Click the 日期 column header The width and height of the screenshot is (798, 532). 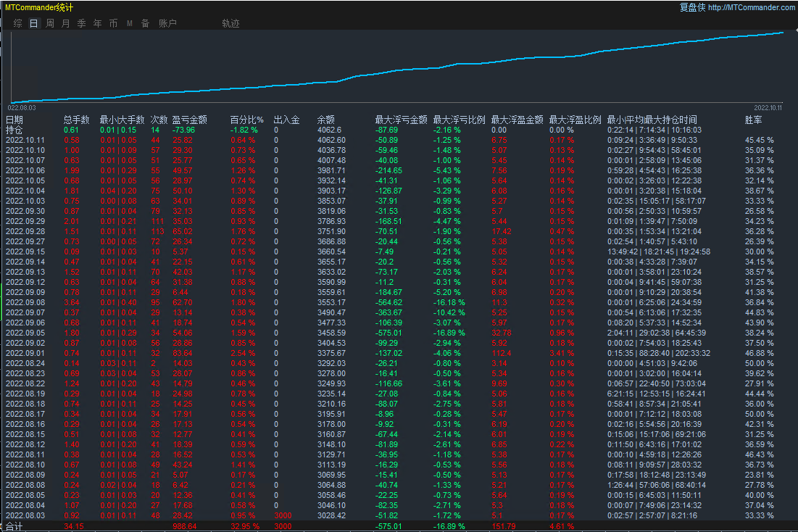pos(14,120)
